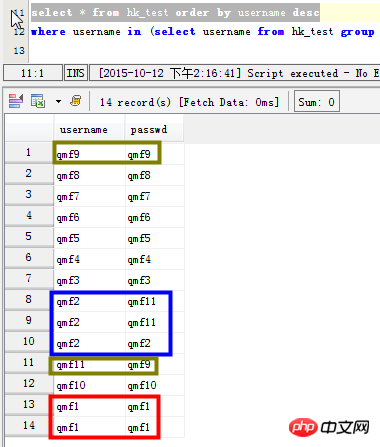Click passwd cell qmf1 in row 13

(x=155, y=406)
